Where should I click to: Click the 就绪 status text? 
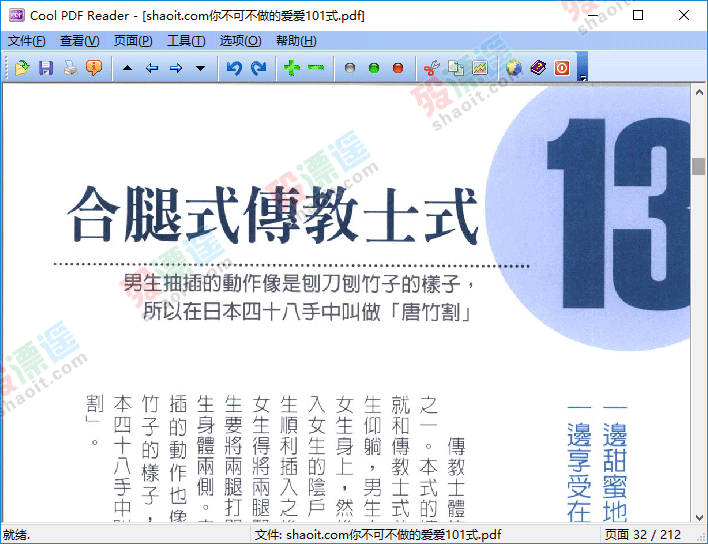click(16, 535)
